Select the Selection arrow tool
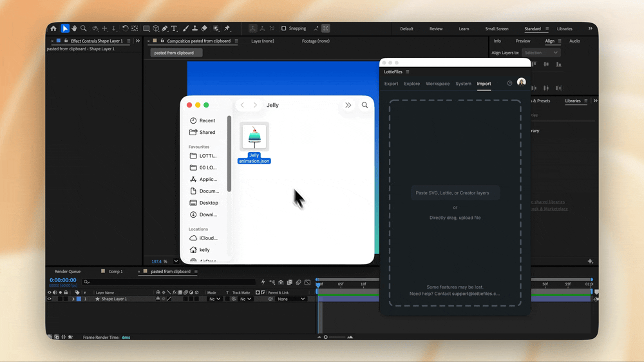Image resolution: width=644 pixels, height=362 pixels. click(x=65, y=28)
